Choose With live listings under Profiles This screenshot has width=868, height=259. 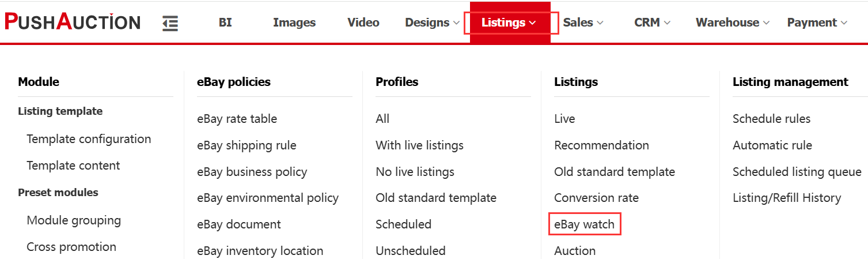click(x=419, y=145)
